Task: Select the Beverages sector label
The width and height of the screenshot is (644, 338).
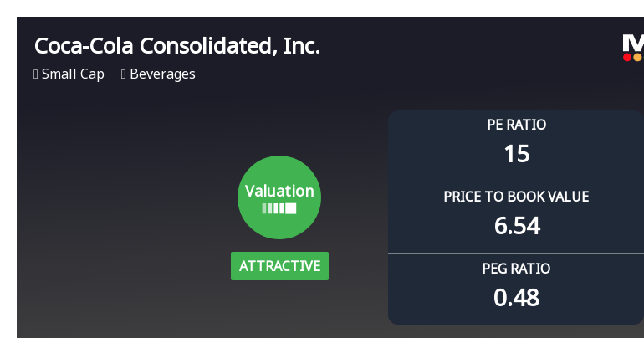Action: pos(162,74)
